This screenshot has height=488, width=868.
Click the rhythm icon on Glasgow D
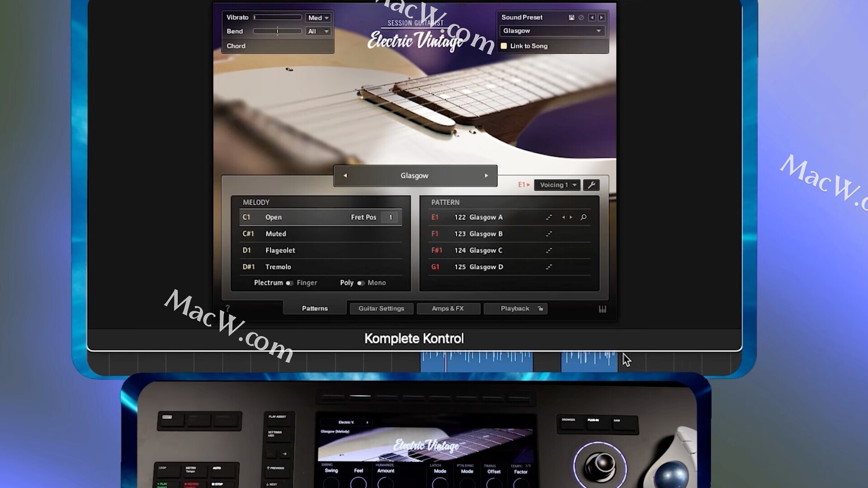pyautogui.click(x=549, y=267)
